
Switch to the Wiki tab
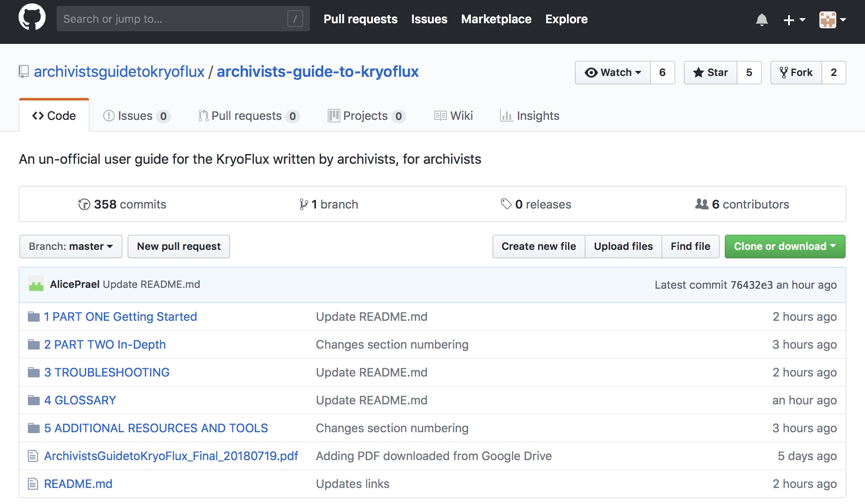(454, 116)
